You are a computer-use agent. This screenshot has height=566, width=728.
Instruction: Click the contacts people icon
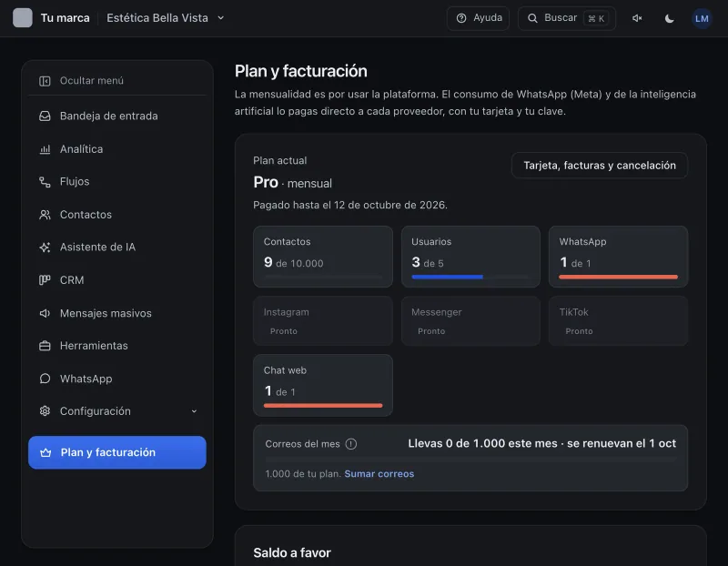point(45,215)
